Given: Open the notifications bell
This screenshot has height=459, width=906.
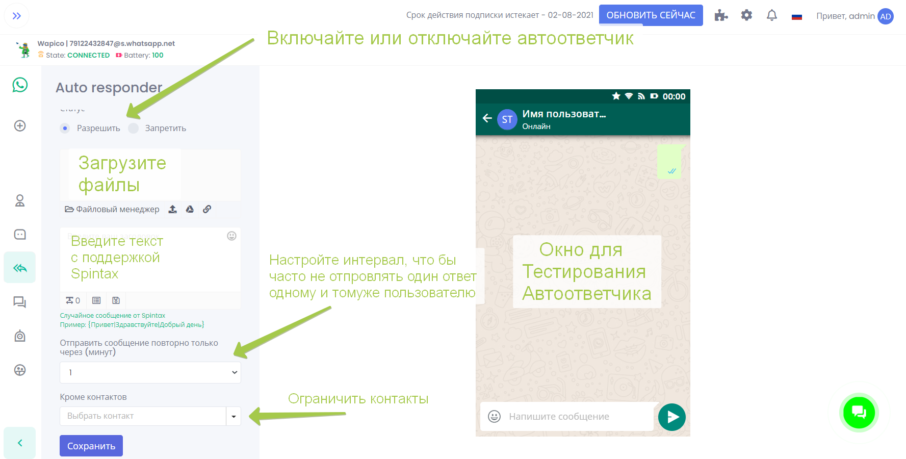Looking at the screenshot, I should 772,16.
